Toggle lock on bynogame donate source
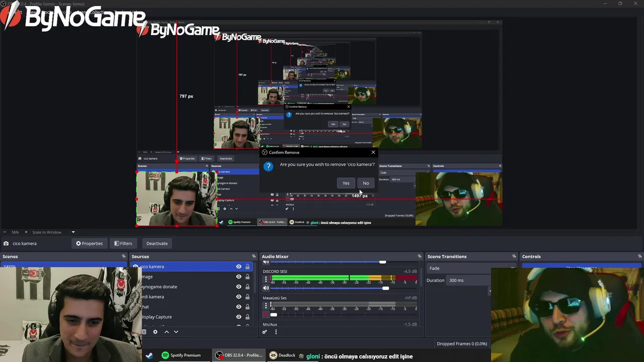 tap(247, 287)
